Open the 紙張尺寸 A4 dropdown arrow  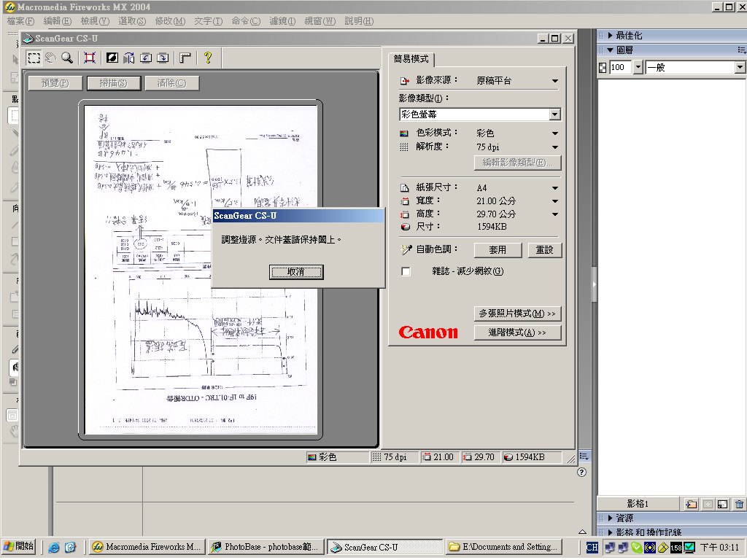[555, 188]
